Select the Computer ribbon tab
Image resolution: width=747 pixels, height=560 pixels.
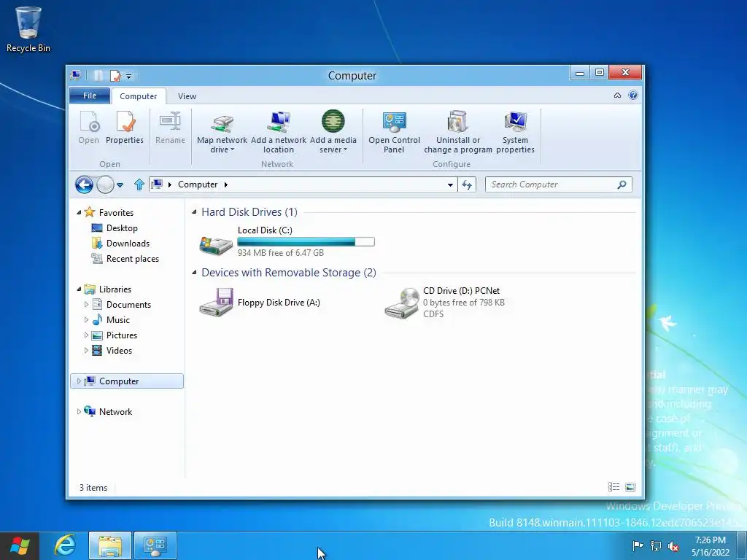tap(138, 96)
